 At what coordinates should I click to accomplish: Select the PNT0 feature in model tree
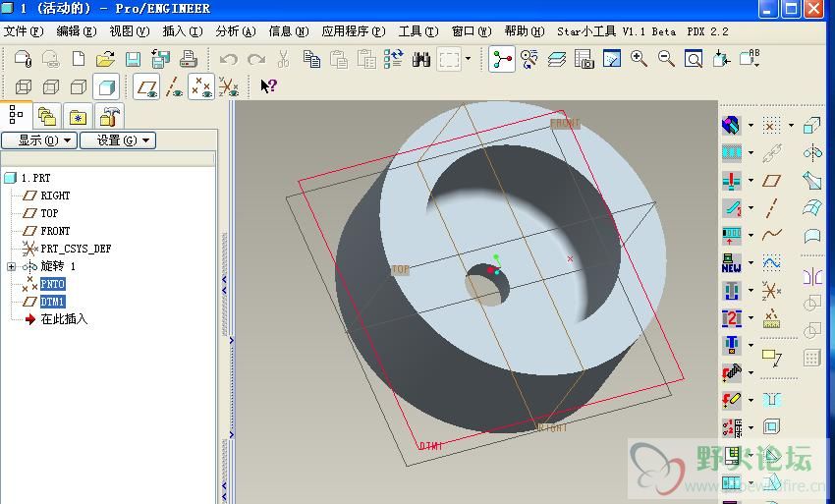[52, 284]
